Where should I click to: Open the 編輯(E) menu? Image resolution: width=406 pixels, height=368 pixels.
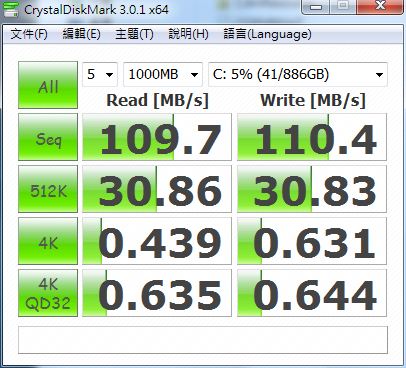[x=82, y=34]
